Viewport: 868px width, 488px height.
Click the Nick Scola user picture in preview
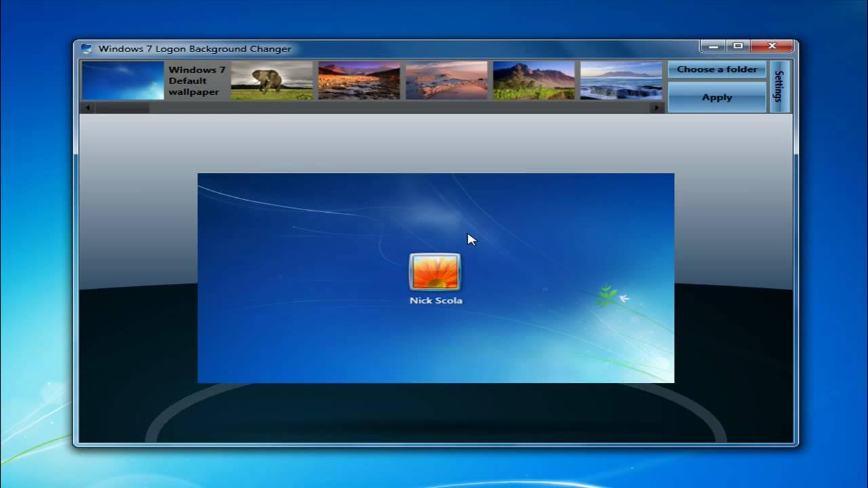click(435, 272)
